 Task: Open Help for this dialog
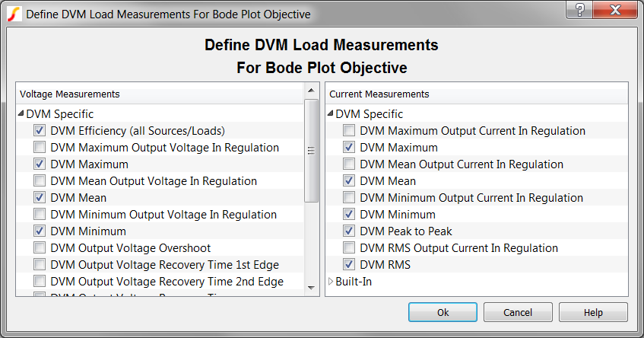coord(593,313)
